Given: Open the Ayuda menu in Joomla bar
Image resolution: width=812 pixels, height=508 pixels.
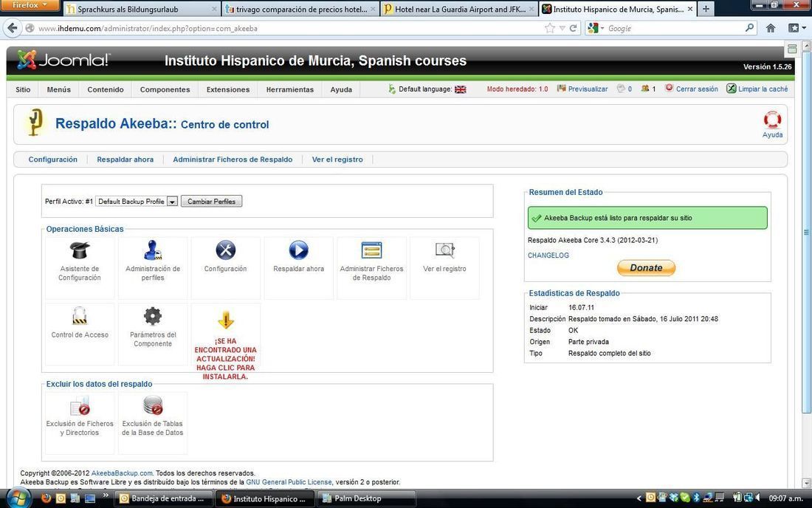Looking at the screenshot, I should tap(341, 89).
